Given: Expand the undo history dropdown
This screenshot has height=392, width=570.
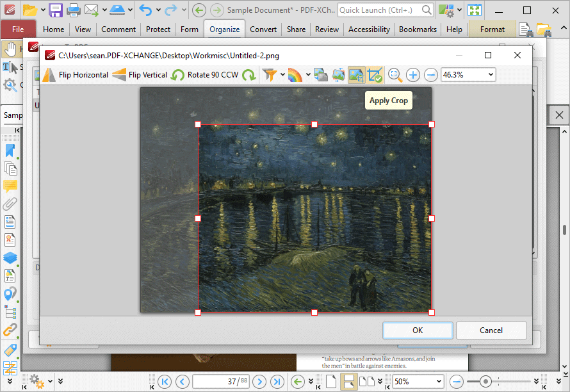Looking at the screenshot, I should (x=158, y=10).
